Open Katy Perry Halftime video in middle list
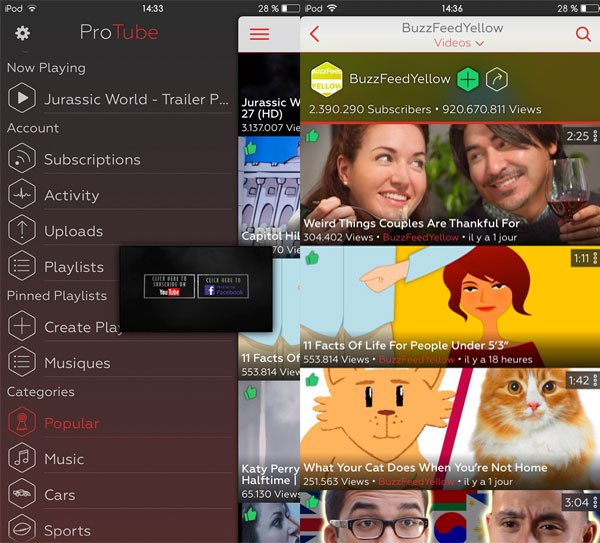The height and width of the screenshot is (543, 600). pyautogui.click(x=269, y=440)
